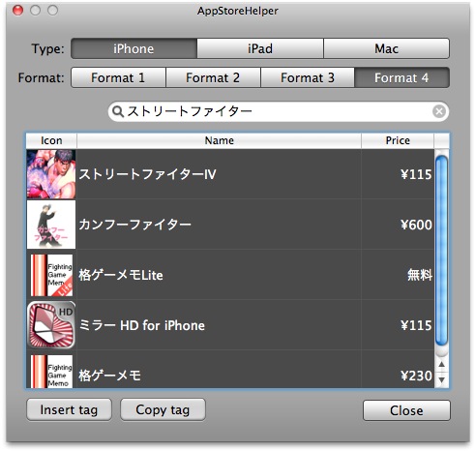Click the blue vertical scrollbar thumb
The height and width of the screenshot is (452, 476).
(441, 251)
